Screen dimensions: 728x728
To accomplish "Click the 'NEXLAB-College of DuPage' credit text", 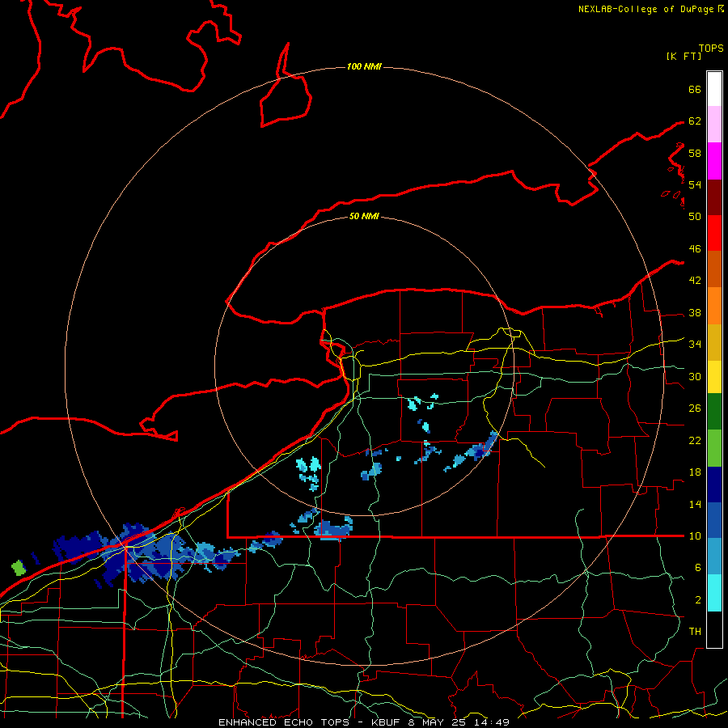I will click(x=647, y=9).
